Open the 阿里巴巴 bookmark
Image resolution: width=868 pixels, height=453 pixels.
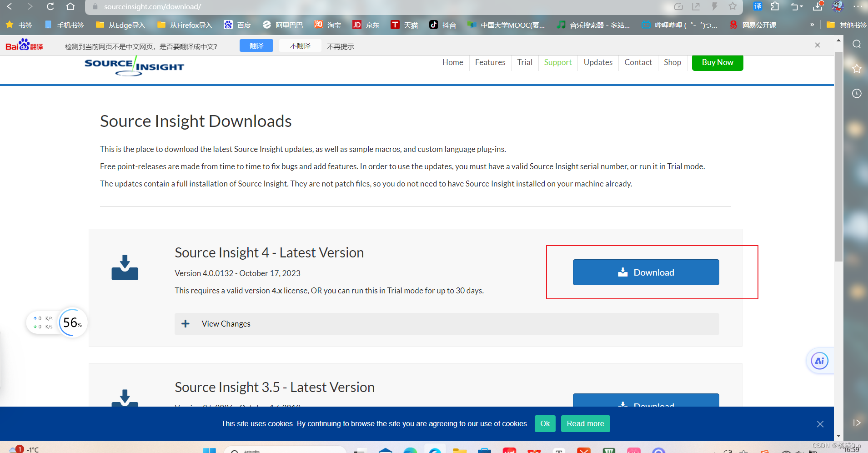tap(282, 25)
